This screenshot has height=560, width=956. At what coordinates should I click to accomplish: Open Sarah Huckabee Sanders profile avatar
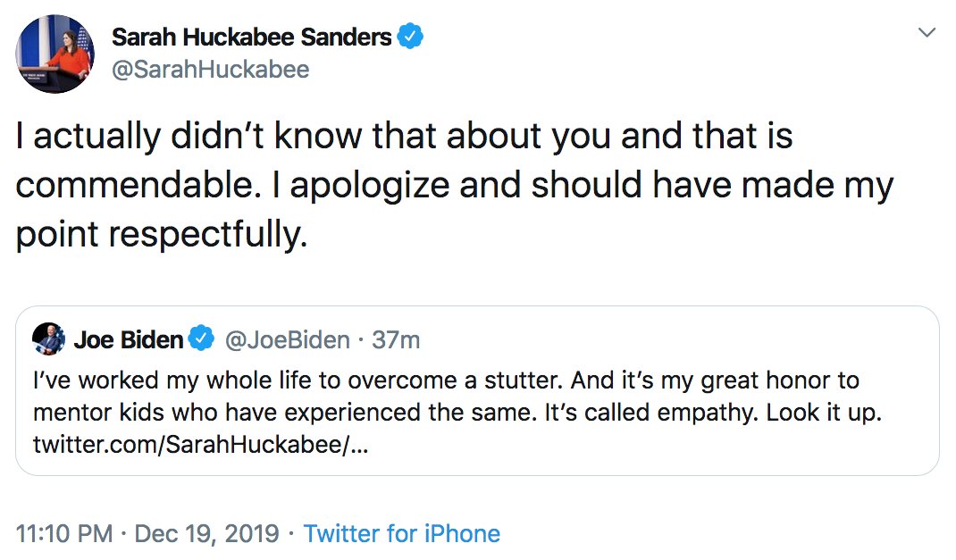point(55,54)
